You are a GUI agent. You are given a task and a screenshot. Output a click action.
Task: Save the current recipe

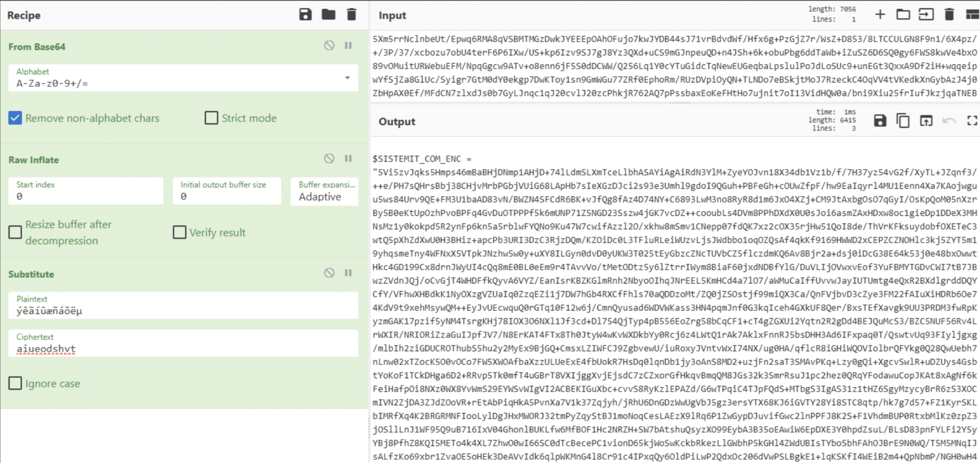tap(305, 15)
